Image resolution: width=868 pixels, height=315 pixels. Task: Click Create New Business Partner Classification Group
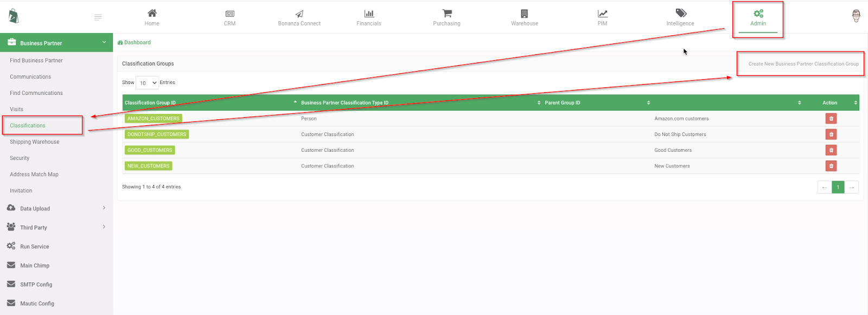803,63
